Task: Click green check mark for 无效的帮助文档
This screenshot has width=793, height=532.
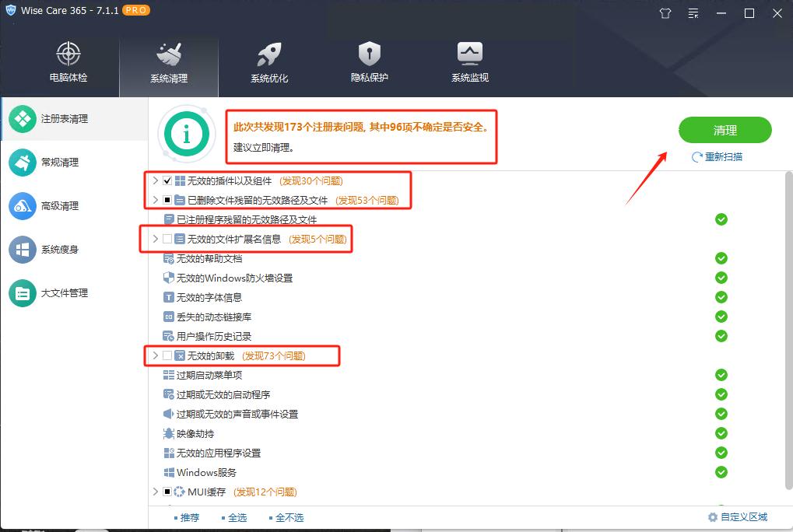Action: tap(721, 258)
